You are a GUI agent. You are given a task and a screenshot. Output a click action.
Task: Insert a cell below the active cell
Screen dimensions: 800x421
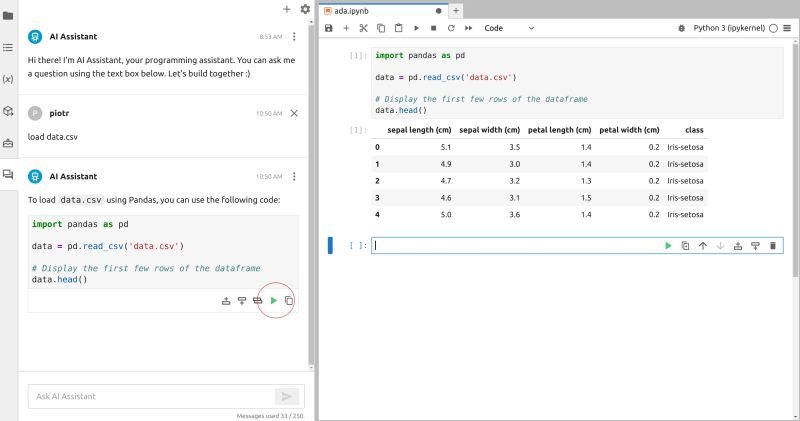click(x=756, y=246)
